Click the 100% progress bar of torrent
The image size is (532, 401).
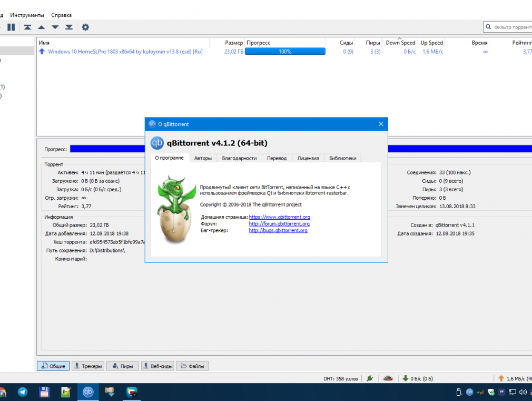click(285, 51)
